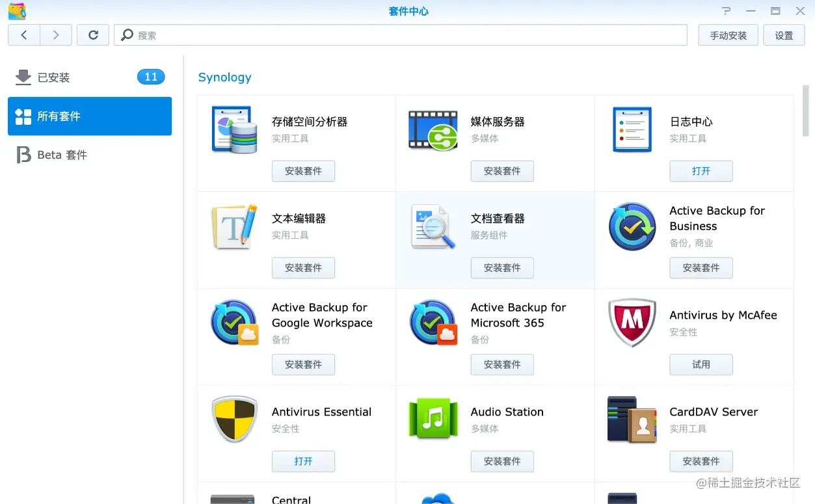This screenshot has height=504, width=815.
Task: Click the Audio Station title text
Action: pos(507,412)
